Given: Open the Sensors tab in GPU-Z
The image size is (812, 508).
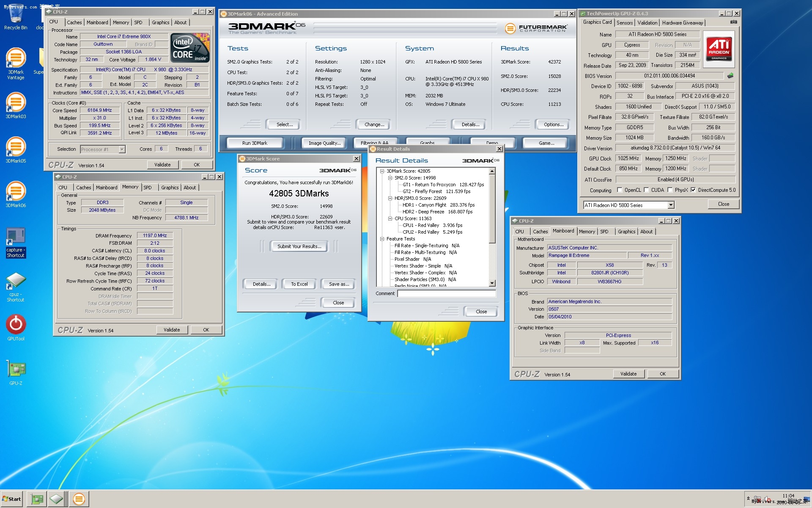Looking at the screenshot, I should point(625,23).
